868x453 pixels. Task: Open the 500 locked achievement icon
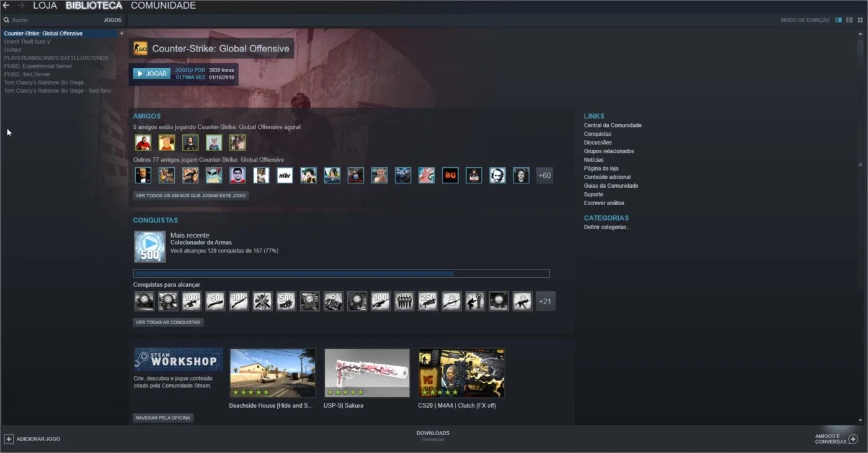click(x=286, y=301)
